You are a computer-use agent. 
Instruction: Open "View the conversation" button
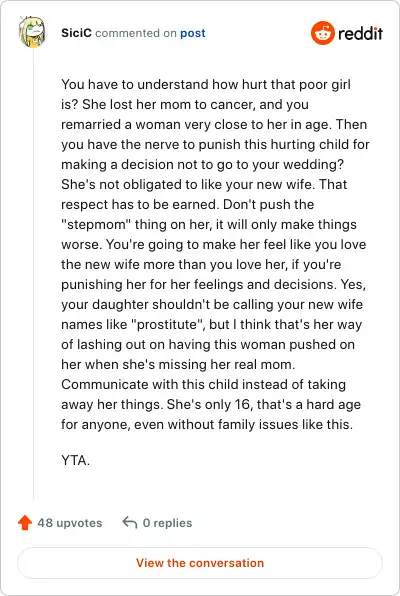[200, 563]
